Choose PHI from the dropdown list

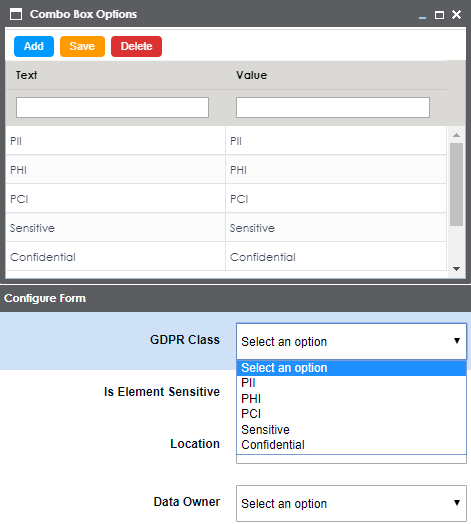351,399
